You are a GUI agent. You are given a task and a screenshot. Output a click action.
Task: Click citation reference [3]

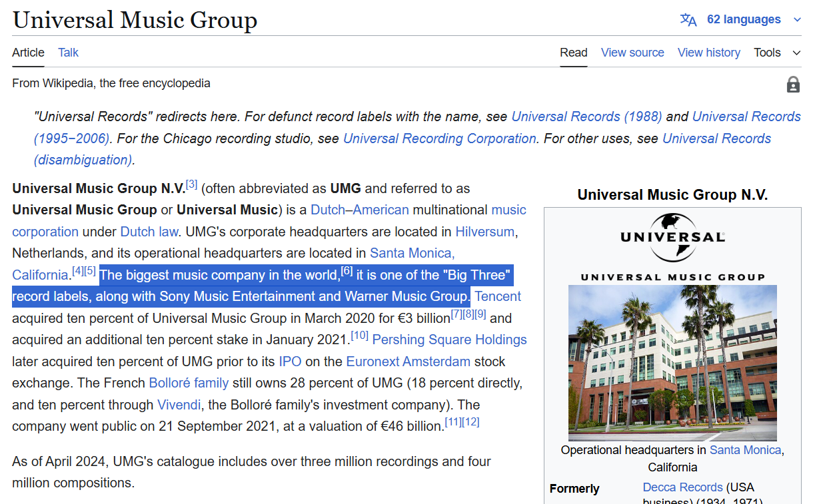tap(191, 184)
